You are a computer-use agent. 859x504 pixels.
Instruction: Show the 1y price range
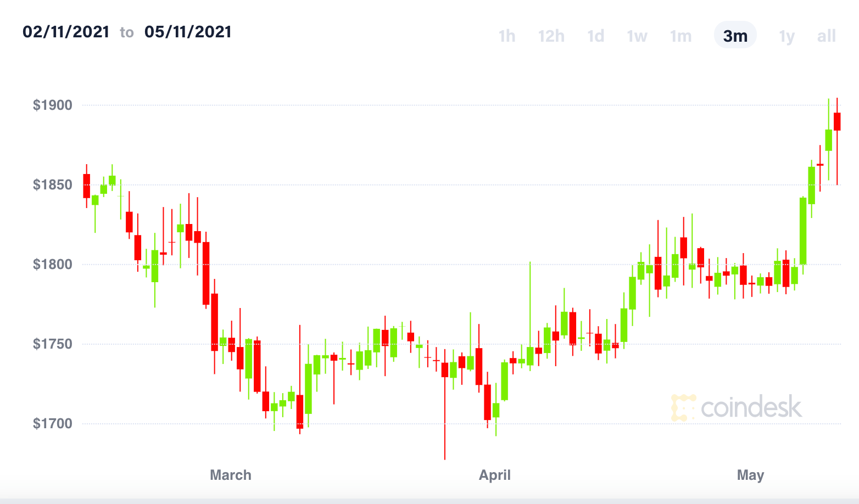tap(787, 36)
